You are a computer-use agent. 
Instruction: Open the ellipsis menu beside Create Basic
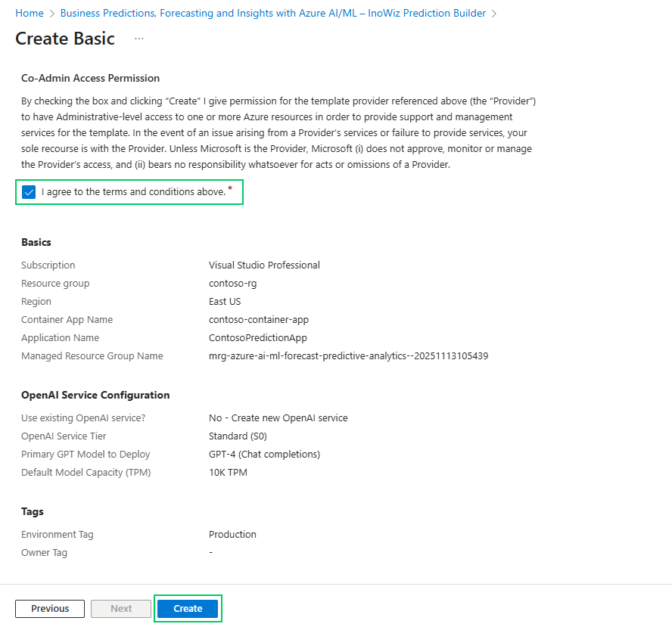[139, 39]
